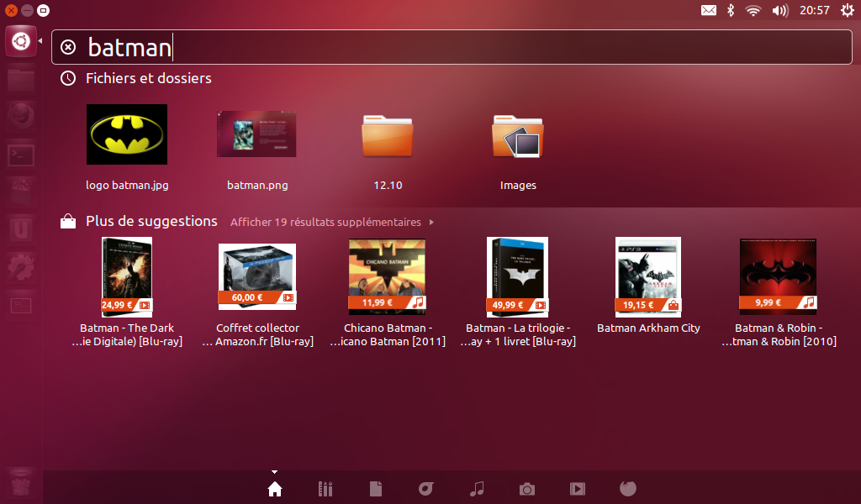Viewport: 861px width, 504px height.
Task: Open System Settings from the launcher
Action: tap(21, 268)
